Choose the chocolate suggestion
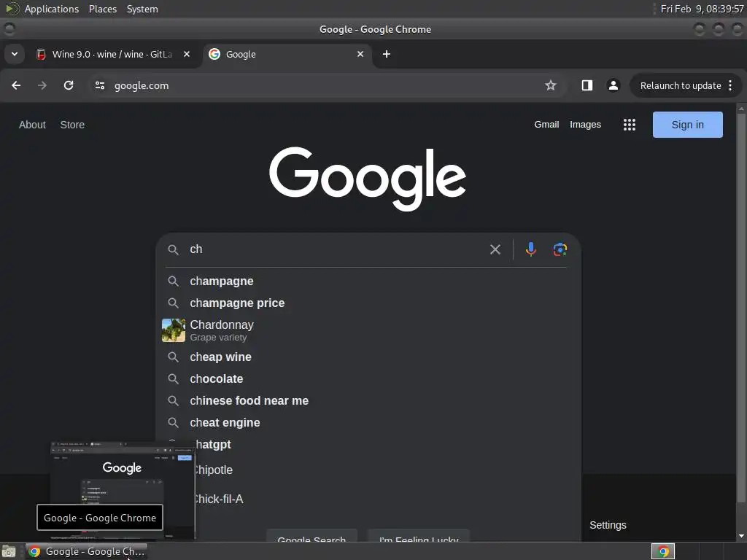The image size is (747, 560). pos(367,379)
